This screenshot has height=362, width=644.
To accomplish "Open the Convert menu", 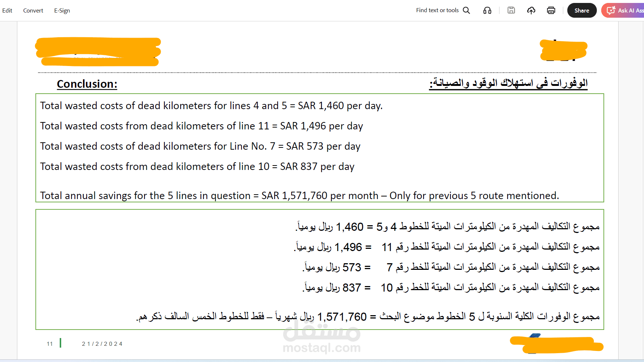I will pyautogui.click(x=33, y=11).
